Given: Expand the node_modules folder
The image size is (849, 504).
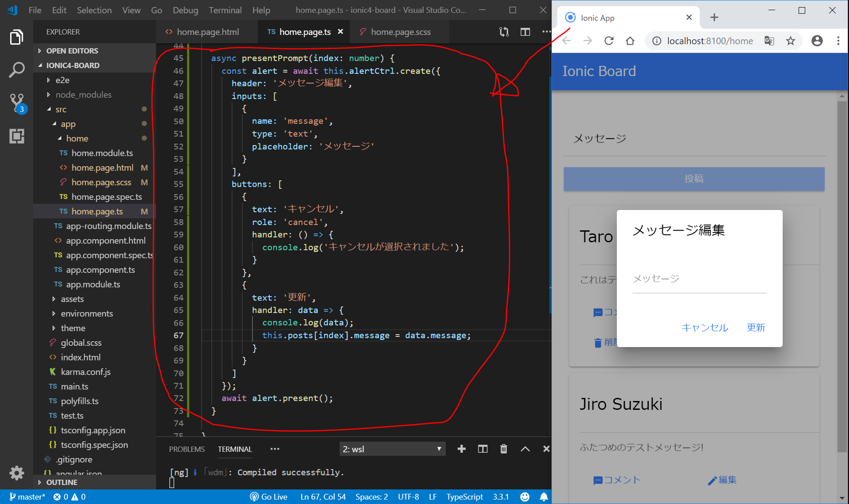Looking at the screenshot, I should (x=83, y=95).
